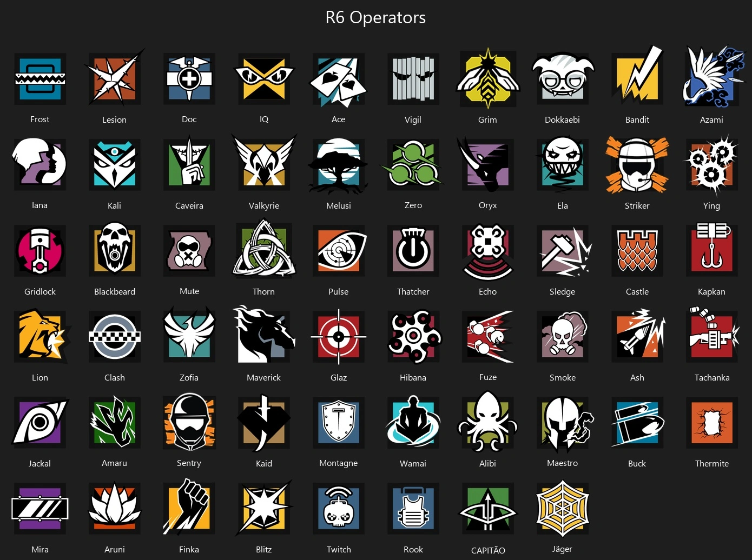
Task: Pick the Twitch drone icon
Action: pyautogui.click(x=339, y=508)
